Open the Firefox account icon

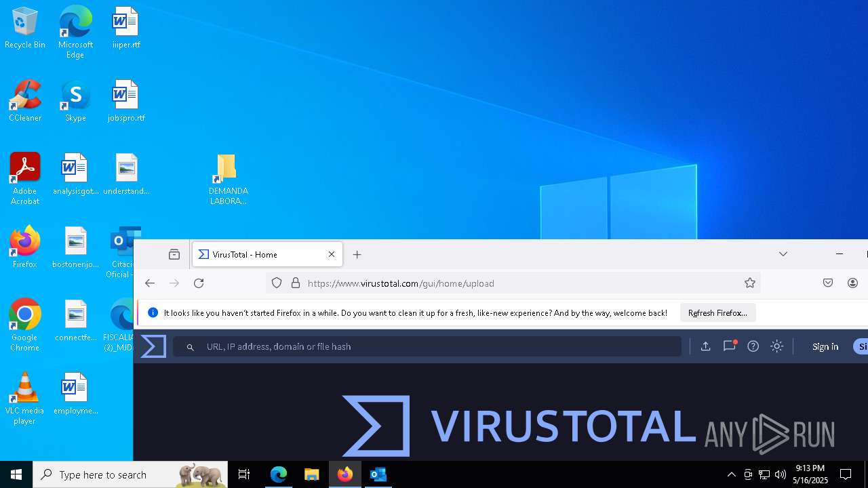click(853, 283)
